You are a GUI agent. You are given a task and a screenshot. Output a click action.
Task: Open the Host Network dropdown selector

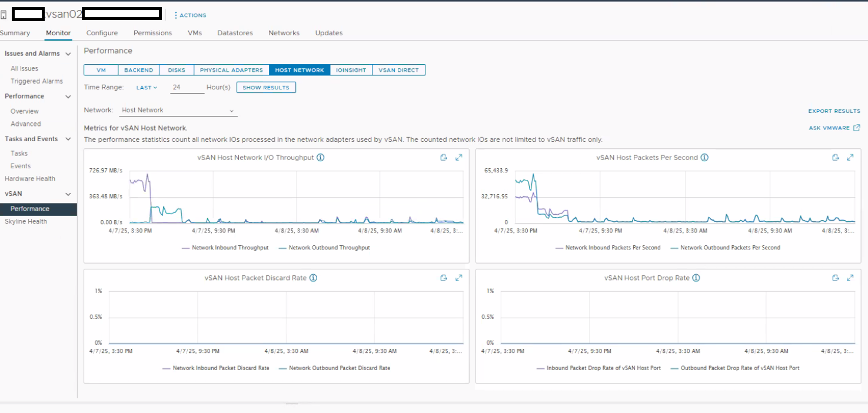point(178,111)
